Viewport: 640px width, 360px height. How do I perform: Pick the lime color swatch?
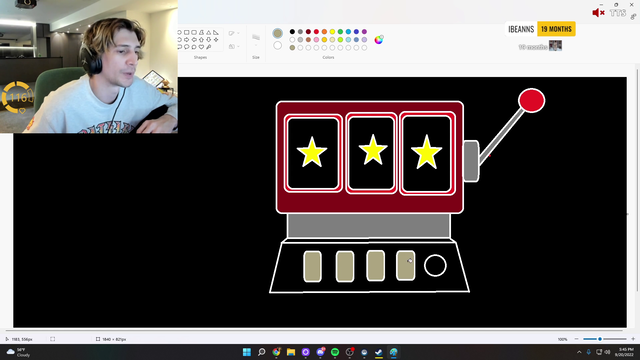pos(340,40)
